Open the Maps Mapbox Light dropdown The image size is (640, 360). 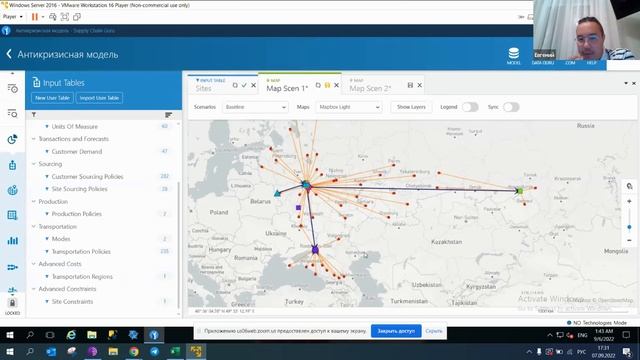[x=349, y=107]
